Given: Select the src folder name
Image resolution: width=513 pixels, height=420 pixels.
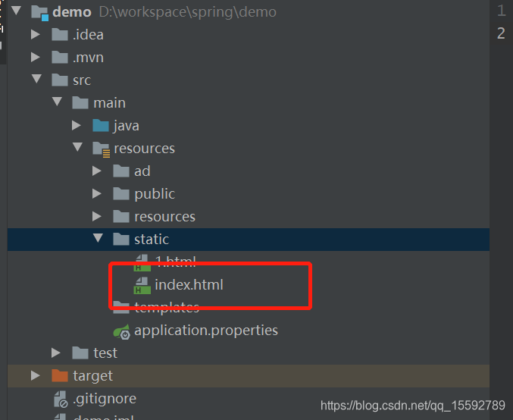Looking at the screenshot, I should (x=82, y=80).
